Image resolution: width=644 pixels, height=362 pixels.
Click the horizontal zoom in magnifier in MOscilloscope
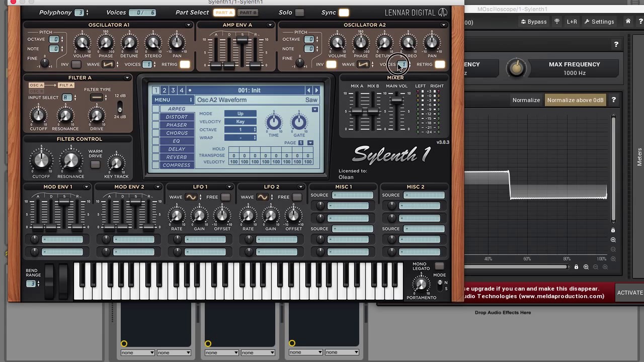(586, 267)
